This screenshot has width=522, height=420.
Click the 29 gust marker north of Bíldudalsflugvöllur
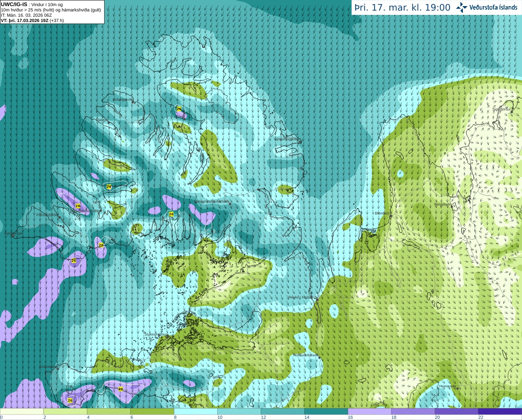coord(109,187)
